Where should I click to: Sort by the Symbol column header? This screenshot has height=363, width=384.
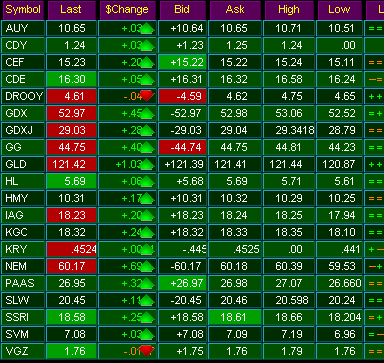point(23,10)
